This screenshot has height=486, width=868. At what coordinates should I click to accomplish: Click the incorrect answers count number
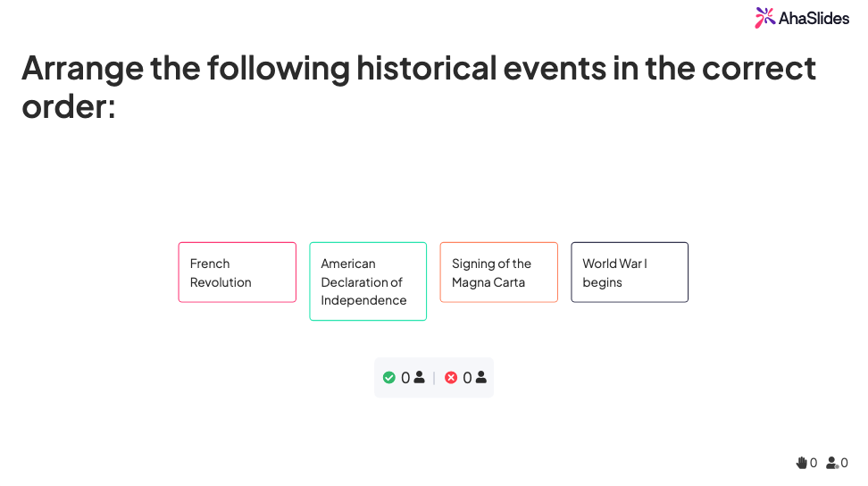[467, 378]
